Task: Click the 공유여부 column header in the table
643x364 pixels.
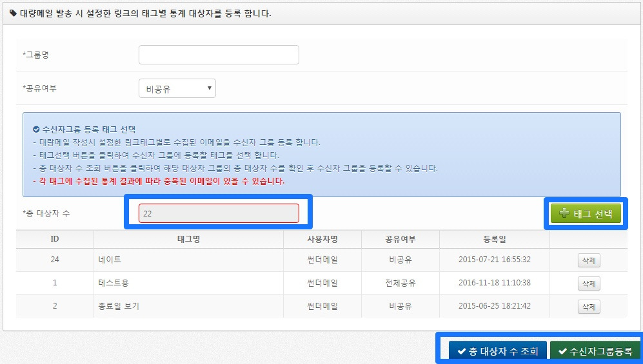Action: coord(401,239)
